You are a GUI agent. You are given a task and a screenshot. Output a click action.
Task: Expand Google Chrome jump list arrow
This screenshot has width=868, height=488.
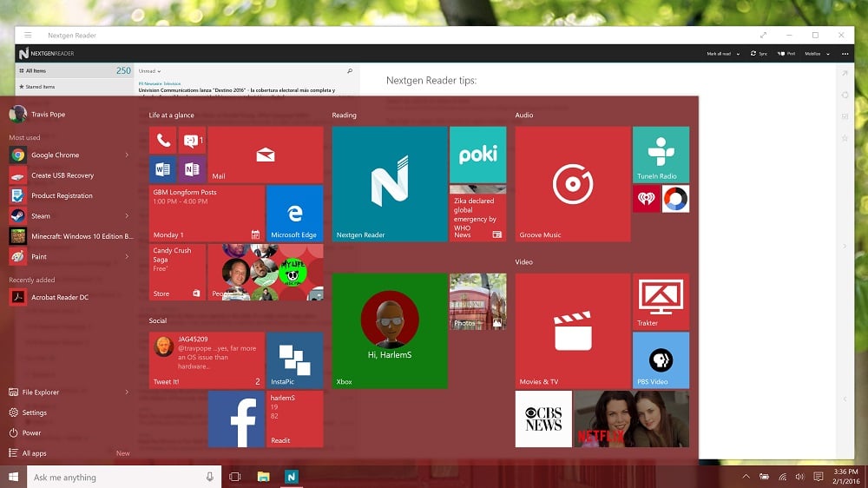(x=127, y=155)
